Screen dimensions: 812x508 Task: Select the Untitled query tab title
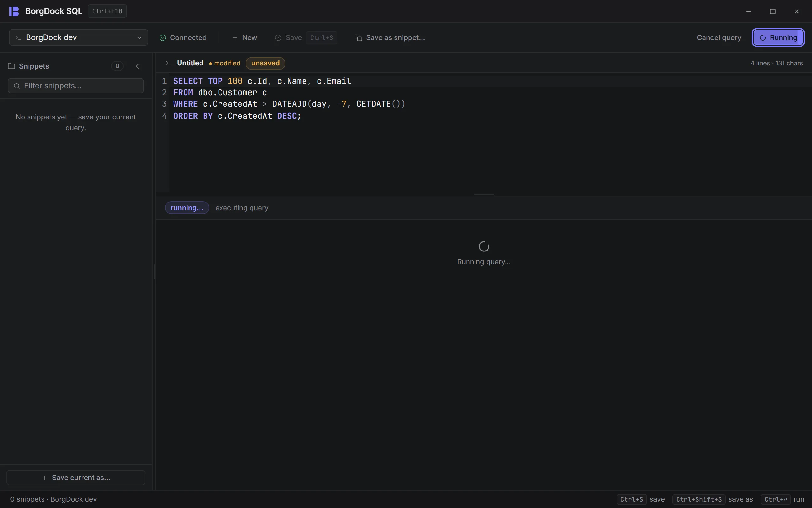point(190,63)
